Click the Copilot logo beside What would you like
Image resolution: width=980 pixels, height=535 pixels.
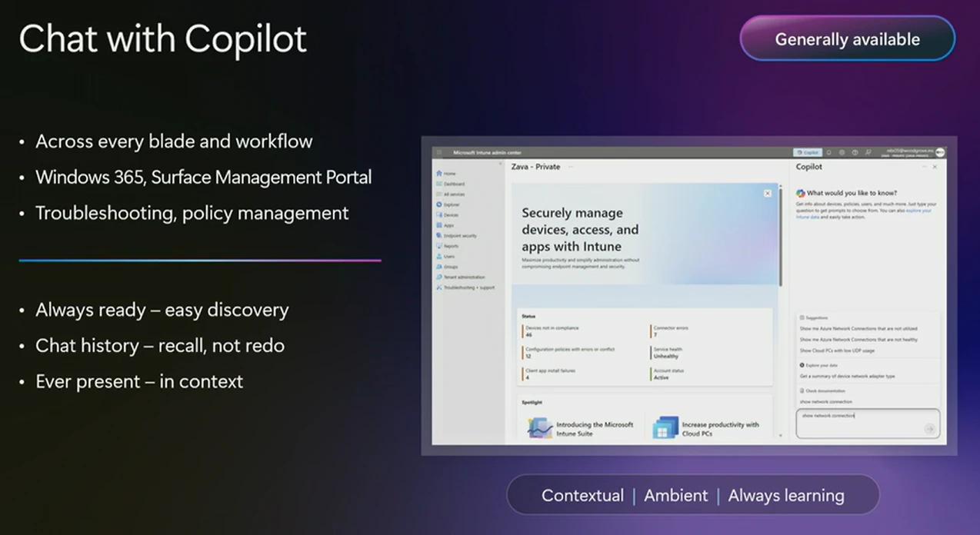(801, 193)
